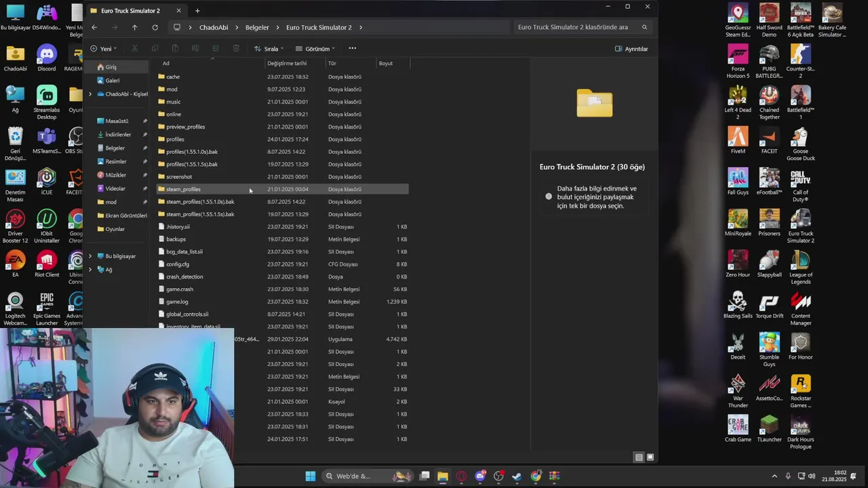Open a new Explorer tab with plus
The height and width of the screenshot is (488, 868).
point(197,11)
